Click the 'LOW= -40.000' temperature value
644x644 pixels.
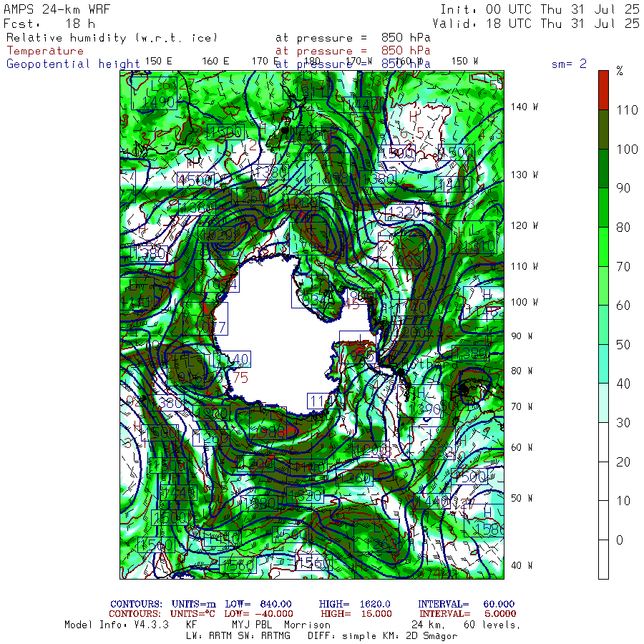point(259,614)
